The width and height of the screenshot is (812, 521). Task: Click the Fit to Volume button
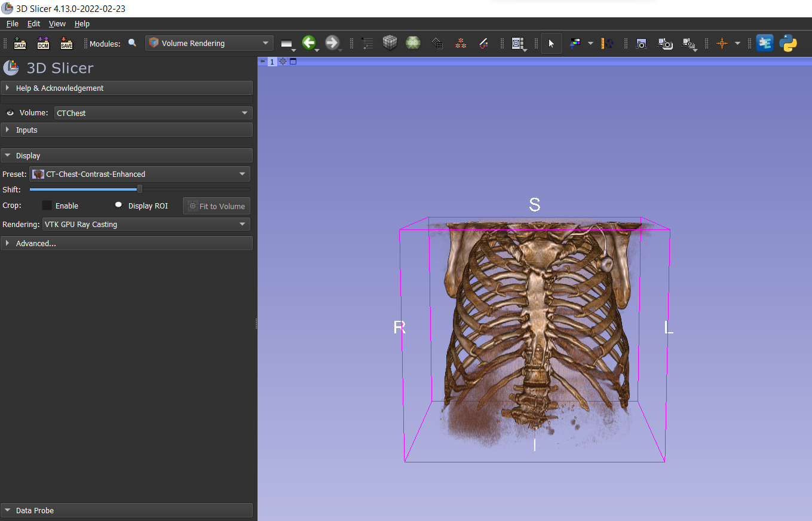click(x=216, y=206)
